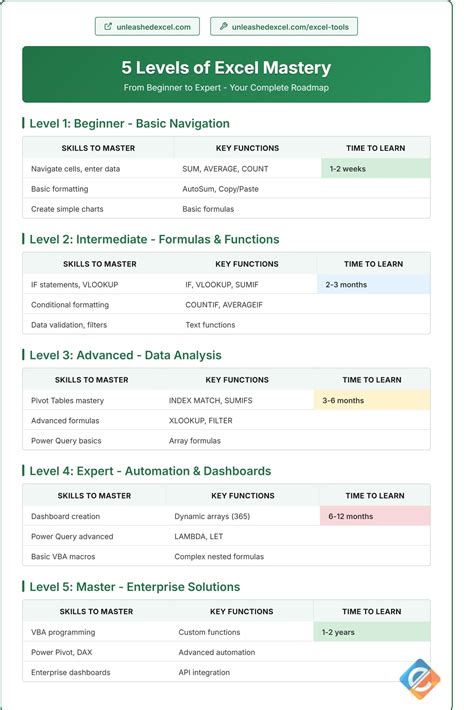Click the external link icon beside unleashedexcel.com

(108, 27)
